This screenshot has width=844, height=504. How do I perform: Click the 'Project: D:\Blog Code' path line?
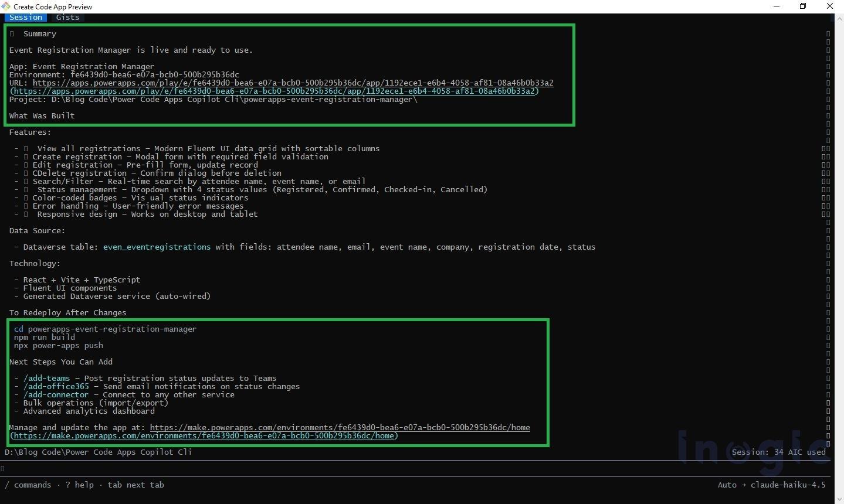(x=213, y=99)
